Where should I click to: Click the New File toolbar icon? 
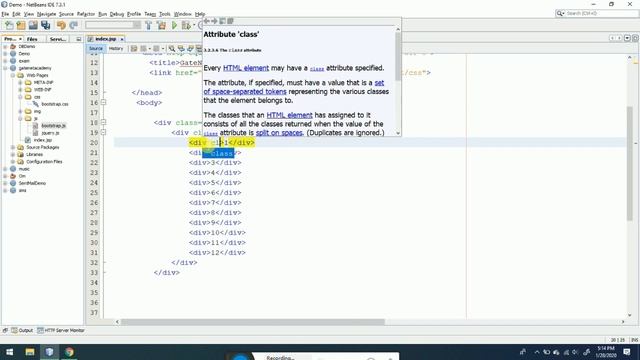9,25
